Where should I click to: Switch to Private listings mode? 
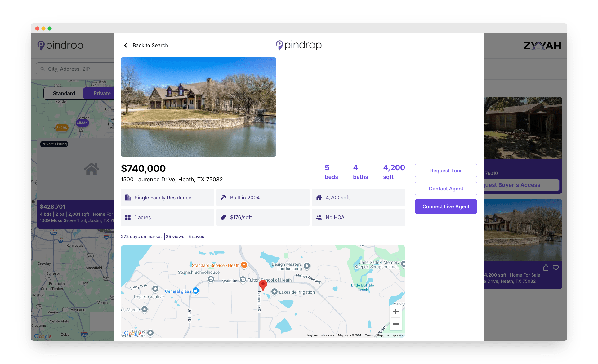tap(102, 93)
